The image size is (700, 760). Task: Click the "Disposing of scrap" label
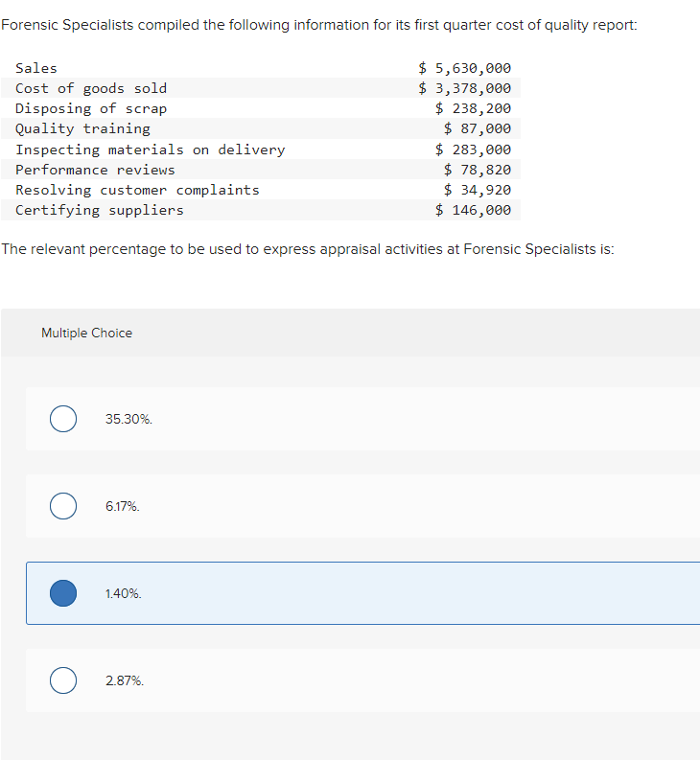pos(91,108)
